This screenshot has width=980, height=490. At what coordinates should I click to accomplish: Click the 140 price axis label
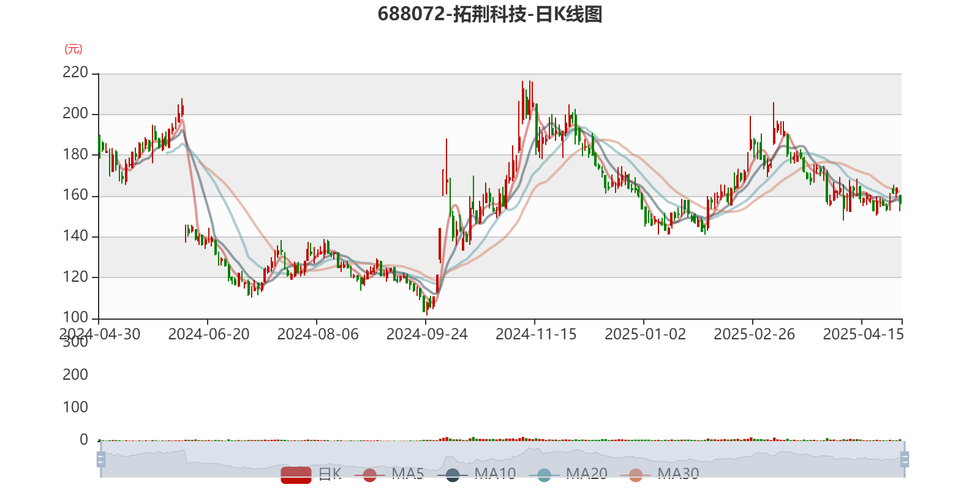click(75, 236)
